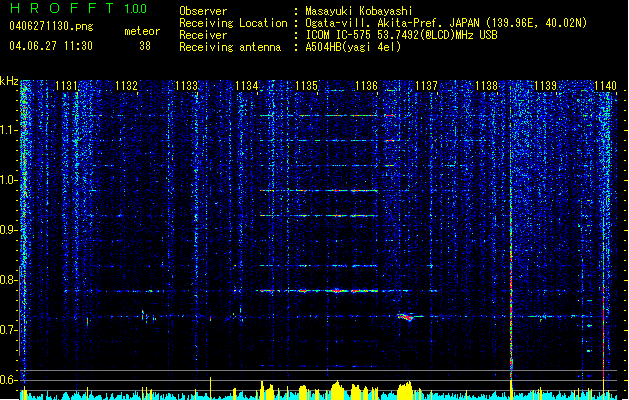Click the 0.7 frequency axis label
The image size is (629, 400).
tap(9, 330)
